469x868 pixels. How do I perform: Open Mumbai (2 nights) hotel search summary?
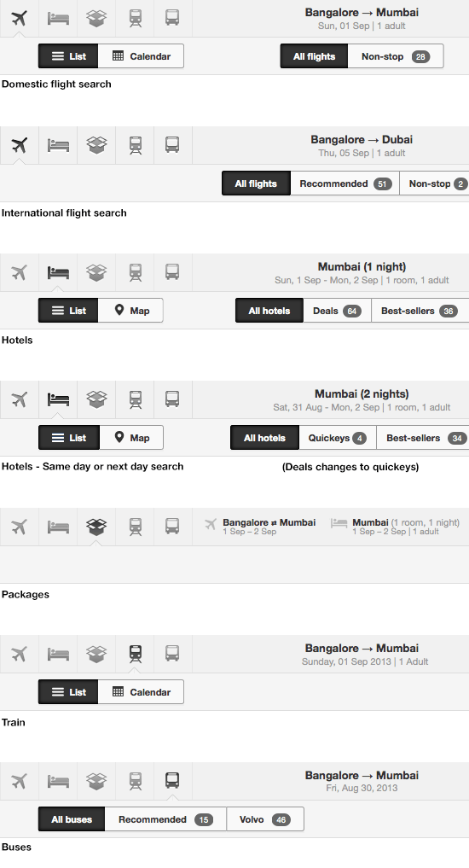[362, 399]
